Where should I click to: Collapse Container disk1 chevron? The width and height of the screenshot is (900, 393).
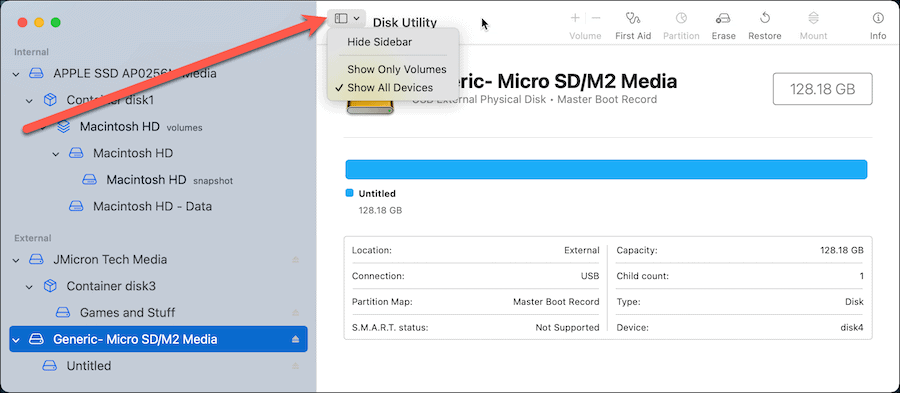[29, 100]
